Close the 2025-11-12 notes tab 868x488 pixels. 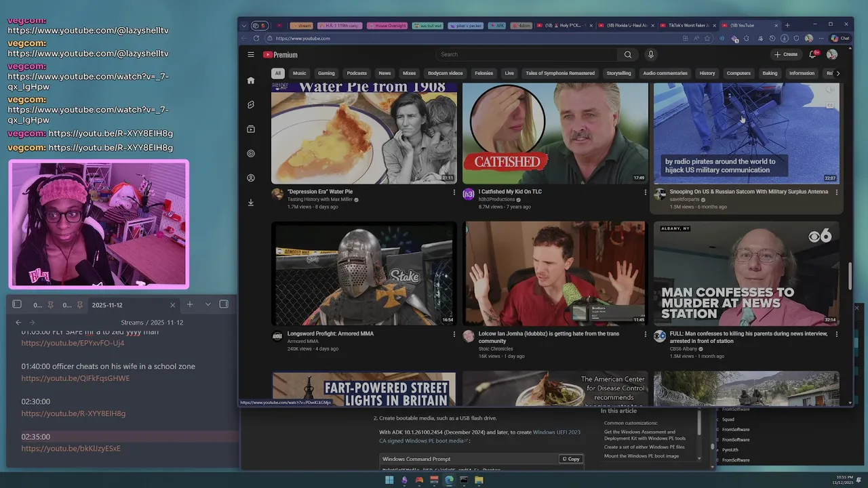click(172, 305)
